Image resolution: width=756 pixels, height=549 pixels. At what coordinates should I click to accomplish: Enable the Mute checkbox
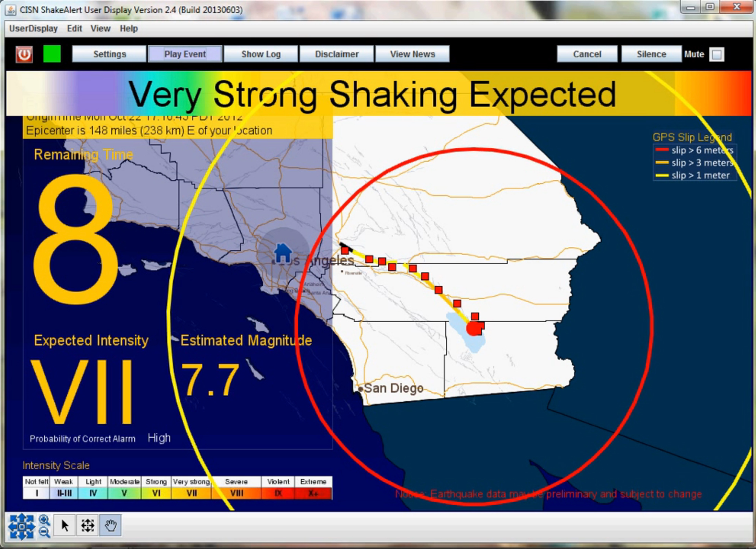click(716, 54)
